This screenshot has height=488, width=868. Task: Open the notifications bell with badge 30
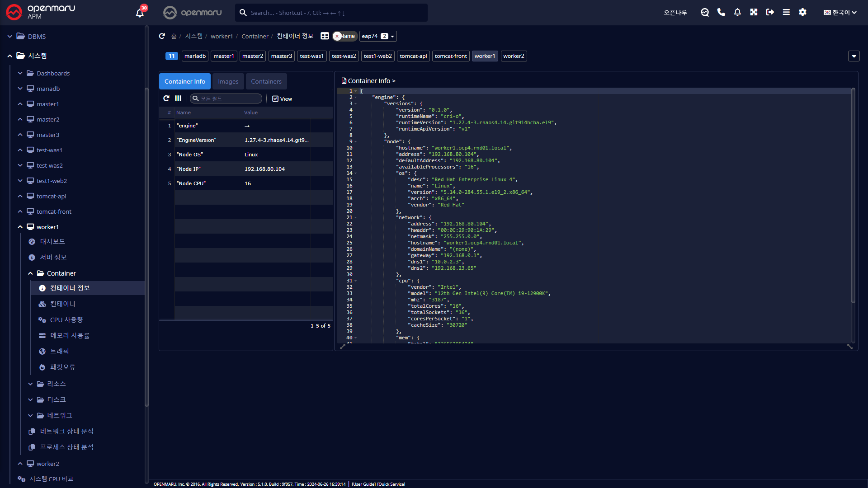pyautogui.click(x=140, y=13)
